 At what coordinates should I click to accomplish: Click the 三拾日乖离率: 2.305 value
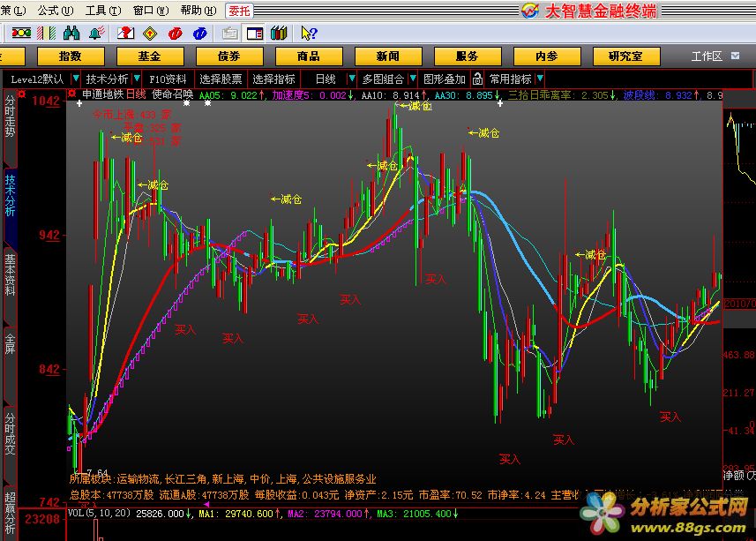562,95
